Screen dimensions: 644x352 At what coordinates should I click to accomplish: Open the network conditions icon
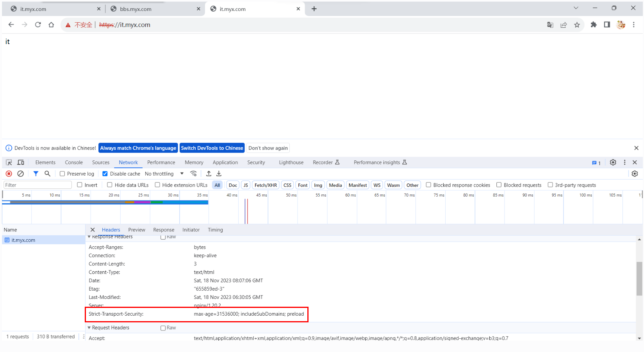193,174
